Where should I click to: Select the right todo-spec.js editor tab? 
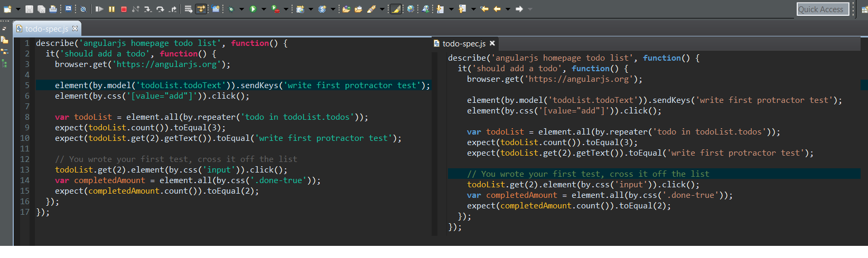coord(463,44)
